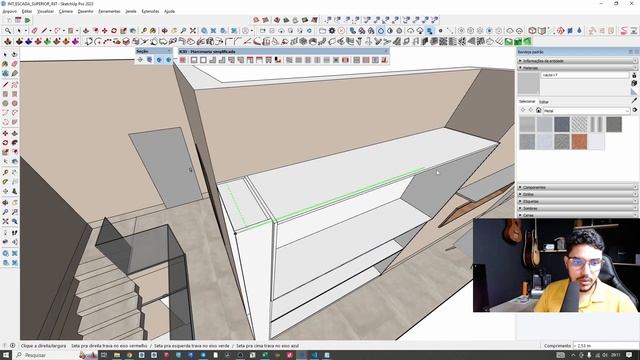Open the Arquivo menu
640x360 pixels.
click(10, 11)
